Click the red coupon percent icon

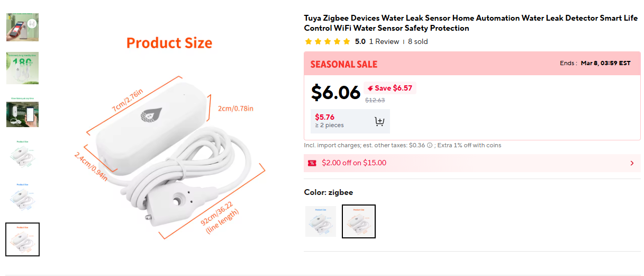coord(312,163)
